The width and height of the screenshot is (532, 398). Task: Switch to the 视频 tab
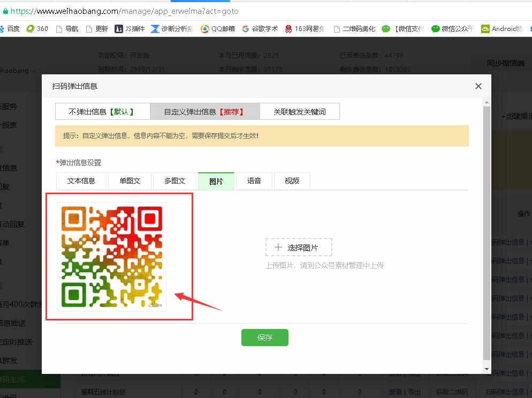point(292,181)
